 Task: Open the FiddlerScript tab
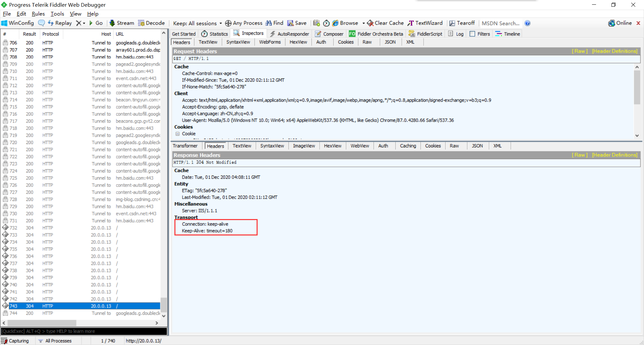(x=425, y=34)
